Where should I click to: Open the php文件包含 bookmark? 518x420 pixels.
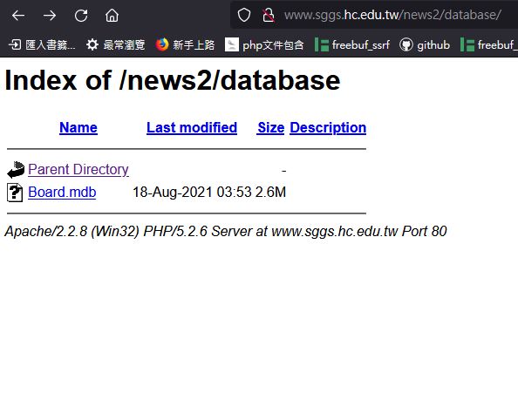click(264, 44)
